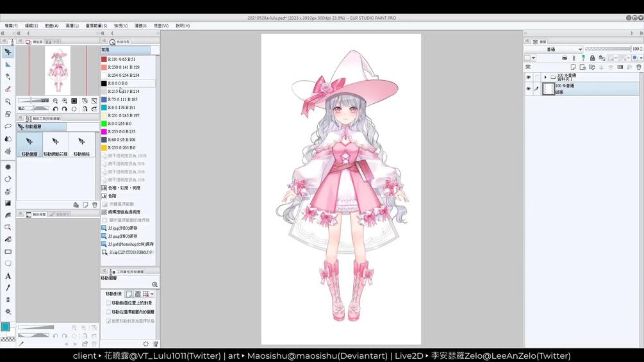
Task: Select the Lasso selection tool
Action: (x=8, y=126)
